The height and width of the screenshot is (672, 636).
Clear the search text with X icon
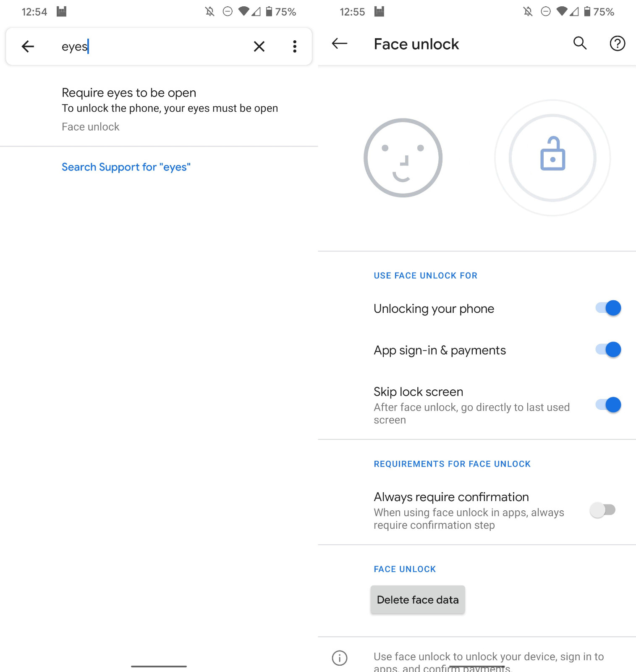coord(259,46)
